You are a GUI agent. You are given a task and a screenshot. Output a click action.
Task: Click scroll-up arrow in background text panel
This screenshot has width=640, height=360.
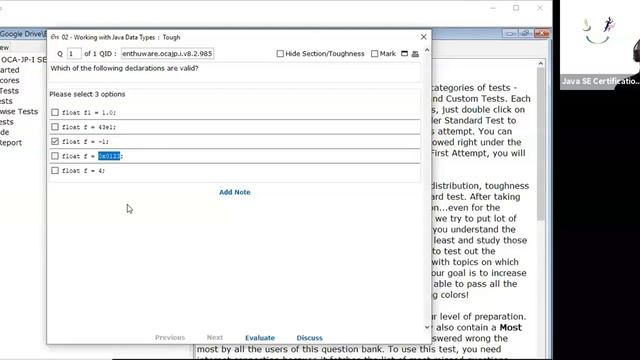[540, 64]
